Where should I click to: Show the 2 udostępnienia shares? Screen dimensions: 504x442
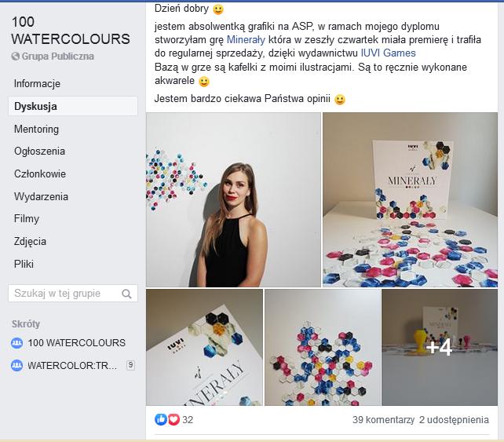[454, 420]
